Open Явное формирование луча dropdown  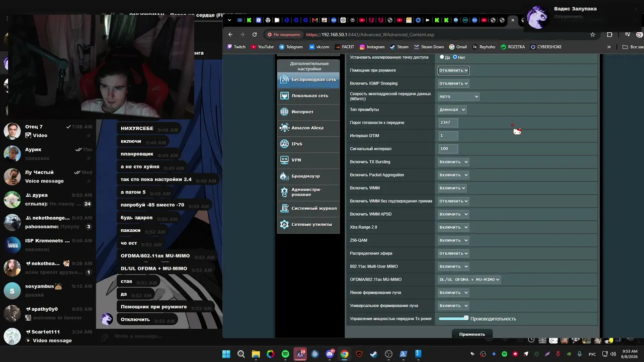click(453, 293)
